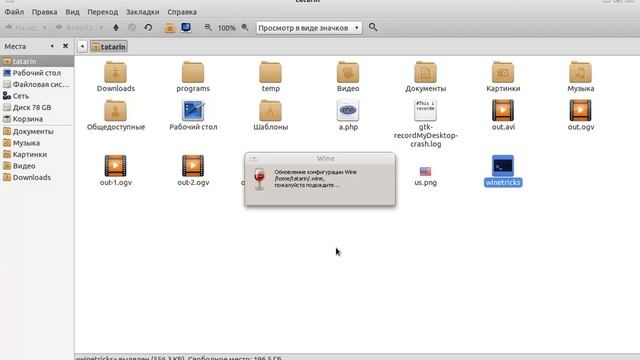Image resolution: width=640 pixels, height=360 pixels.
Task: Click the Wine dialog title bar button
Action: [x=253, y=158]
